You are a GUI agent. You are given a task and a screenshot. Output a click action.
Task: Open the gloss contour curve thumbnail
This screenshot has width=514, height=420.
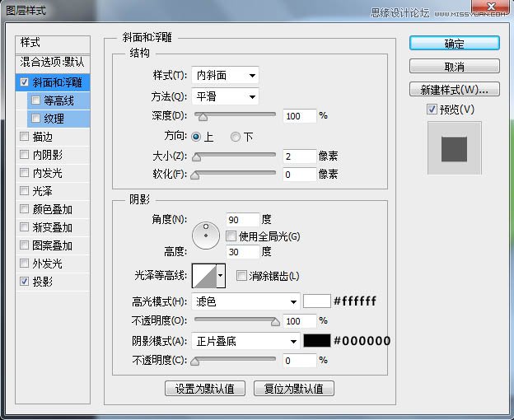pyautogui.click(x=204, y=276)
